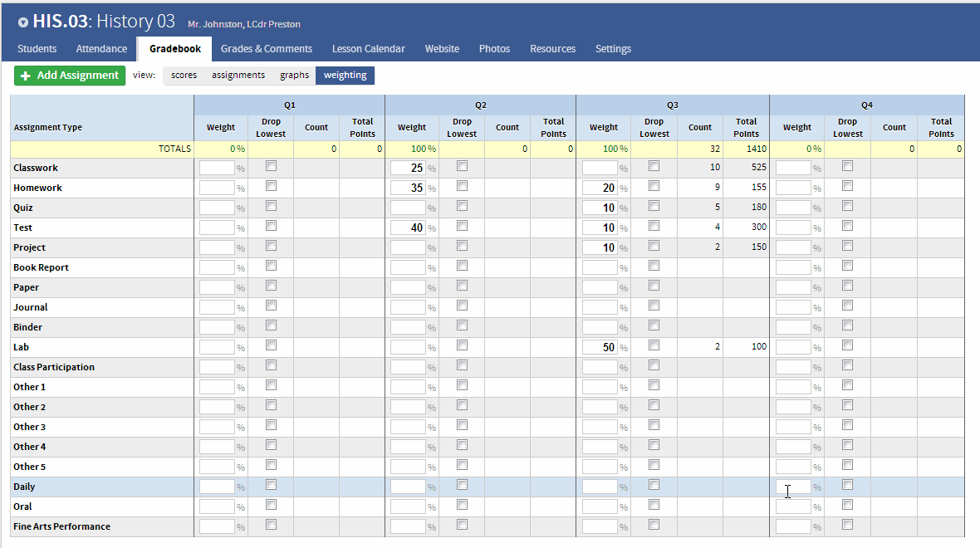Switch to the Attendance tab
Viewport: 980px width, 548px height.
(100, 49)
